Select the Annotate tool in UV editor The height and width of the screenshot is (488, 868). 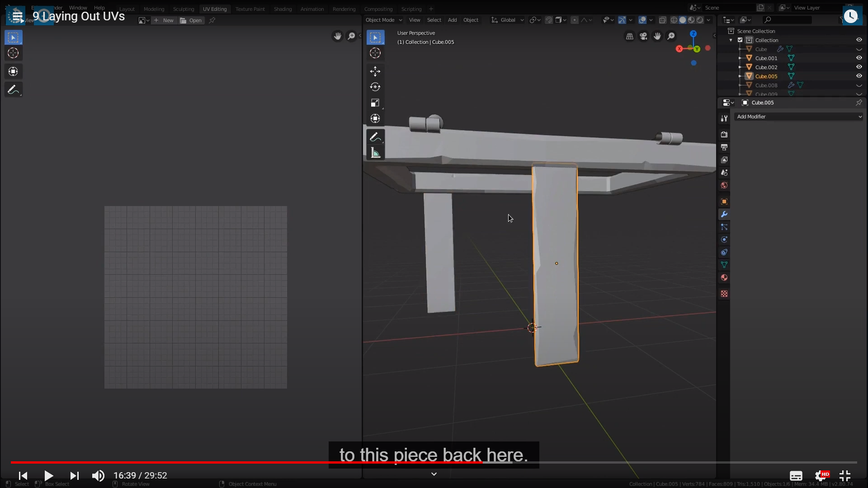13,90
